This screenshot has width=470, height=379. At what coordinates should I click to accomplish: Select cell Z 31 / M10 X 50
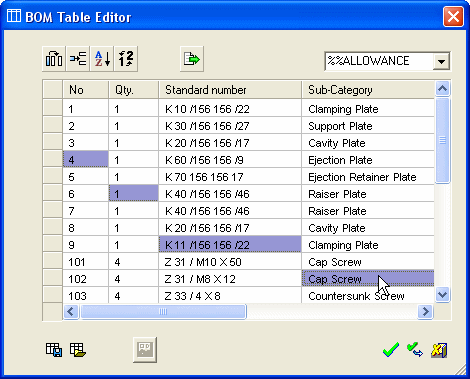click(x=230, y=262)
